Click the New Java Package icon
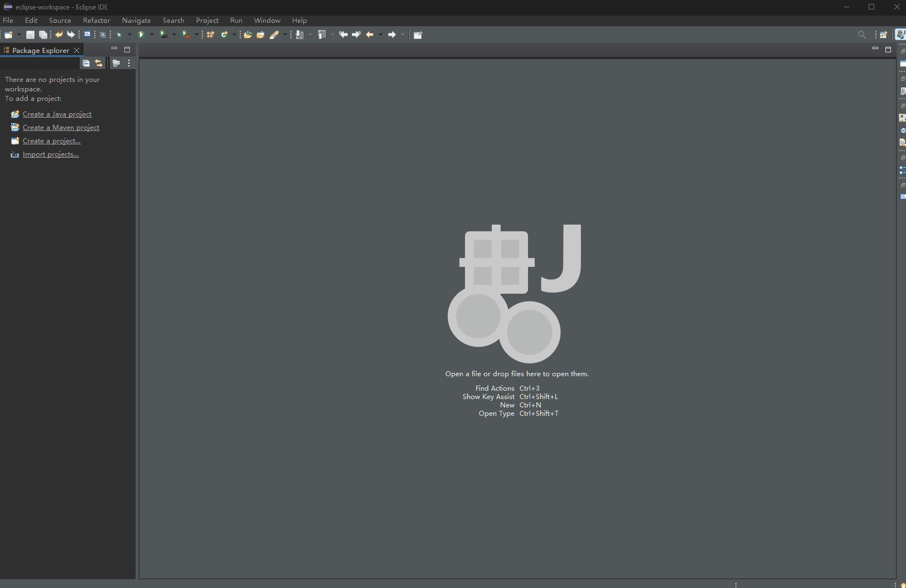The height and width of the screenshot is (588, 906). click(210, 35)
